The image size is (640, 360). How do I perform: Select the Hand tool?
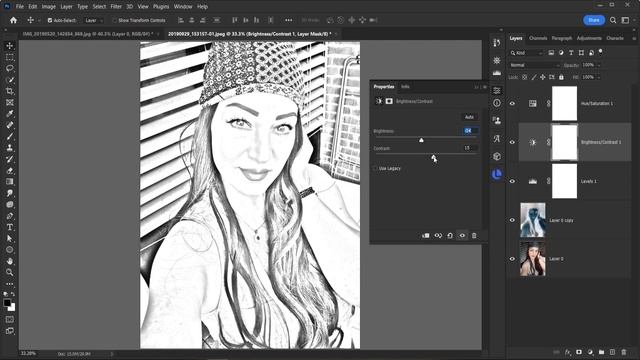(10, 261)
